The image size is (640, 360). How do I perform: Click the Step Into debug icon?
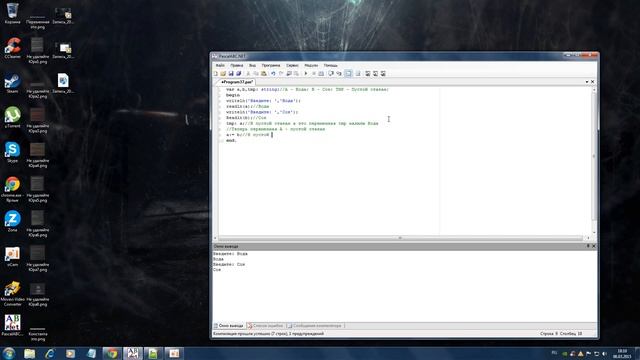[x=339, y=73]
